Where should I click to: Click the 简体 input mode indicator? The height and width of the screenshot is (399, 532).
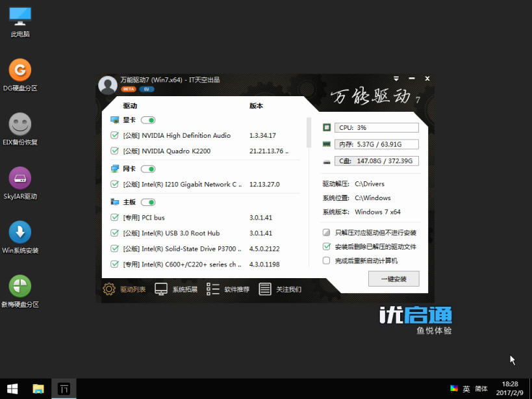(x=481, y=389)
